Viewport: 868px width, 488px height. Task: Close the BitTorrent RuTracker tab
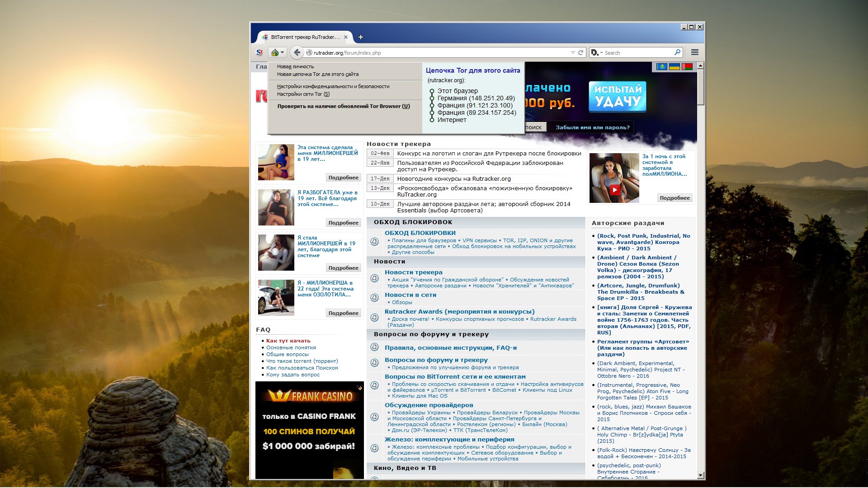click(x=346, y=37)
